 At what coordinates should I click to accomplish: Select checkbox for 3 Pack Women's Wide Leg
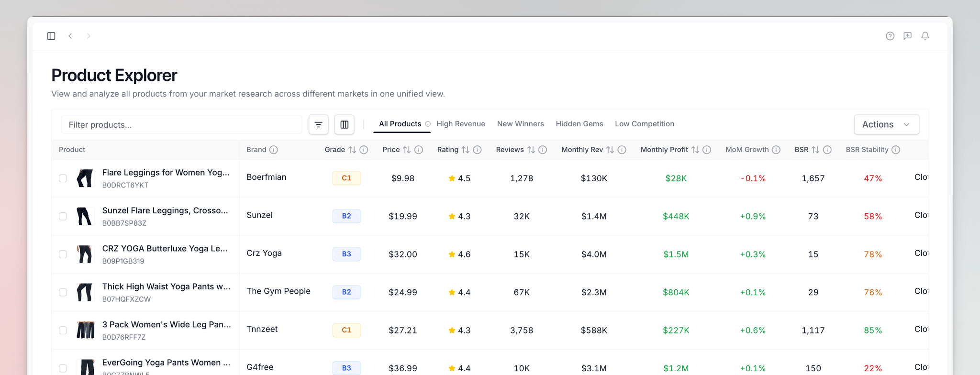pos(63,330)
